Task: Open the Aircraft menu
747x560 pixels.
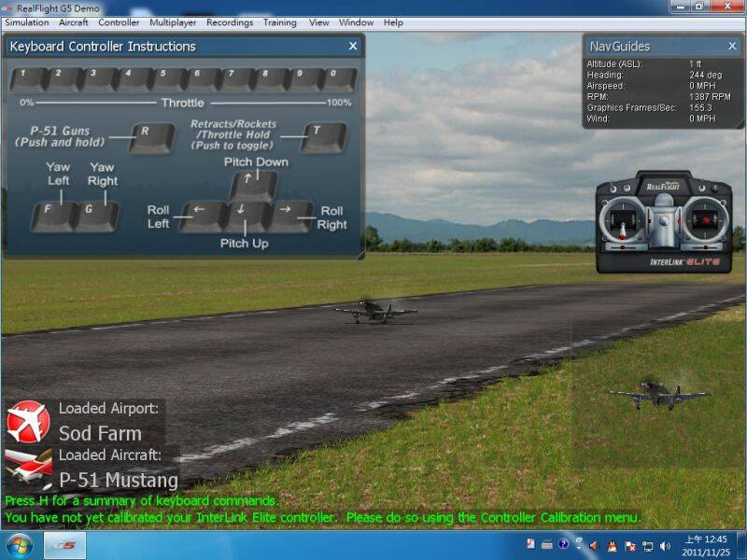Action: coord(74,22)
